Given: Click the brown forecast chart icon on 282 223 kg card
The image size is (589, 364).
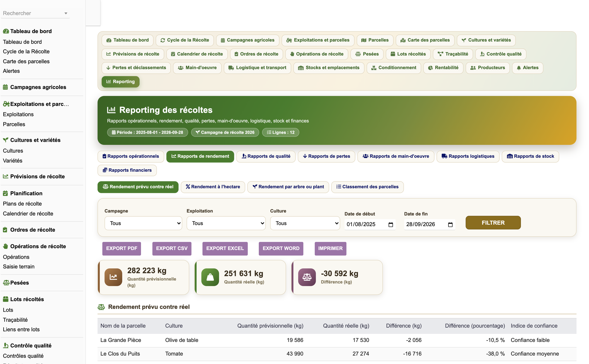Looking at the screenshot, I should point(114,277).
